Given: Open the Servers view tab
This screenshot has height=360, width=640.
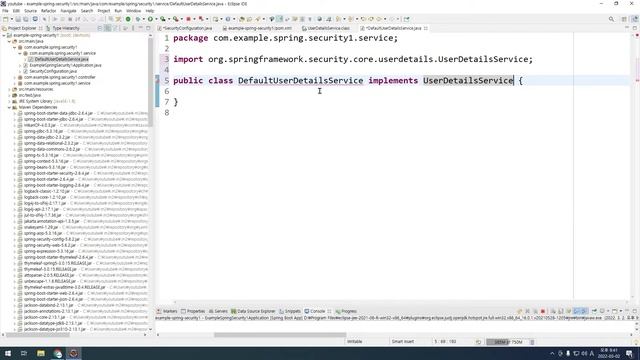Looking at the screenshot, I should (x=218, y=311).
